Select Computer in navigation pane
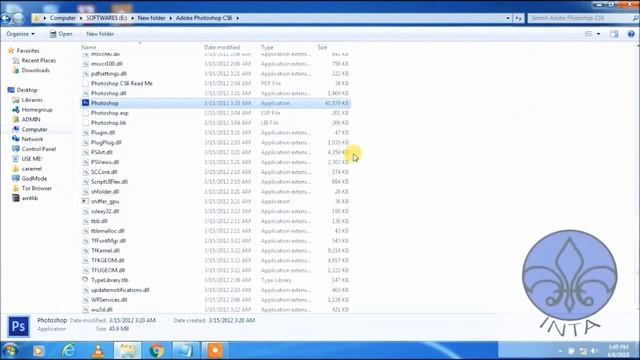 point(34,129)
